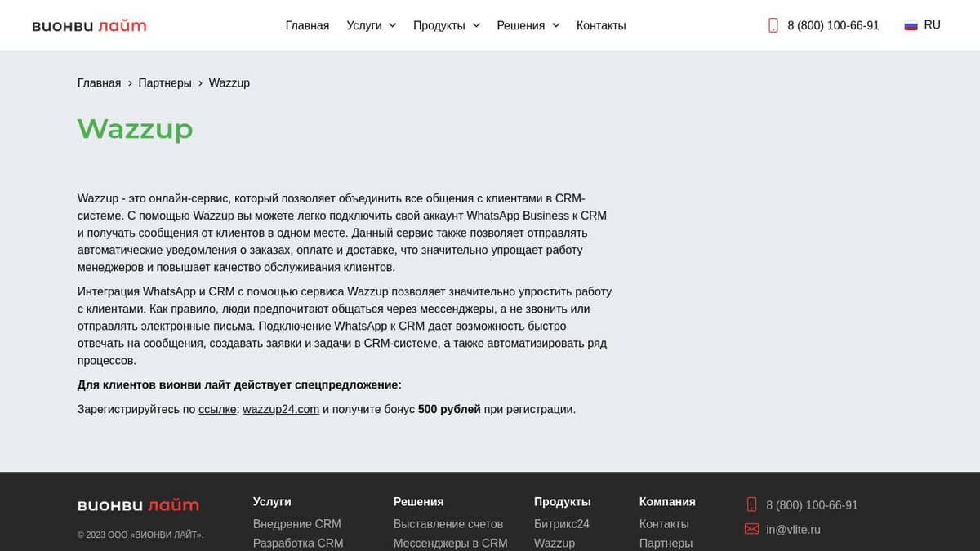
Task: Switch language using RU selector
Action: (x=932, y=25)
